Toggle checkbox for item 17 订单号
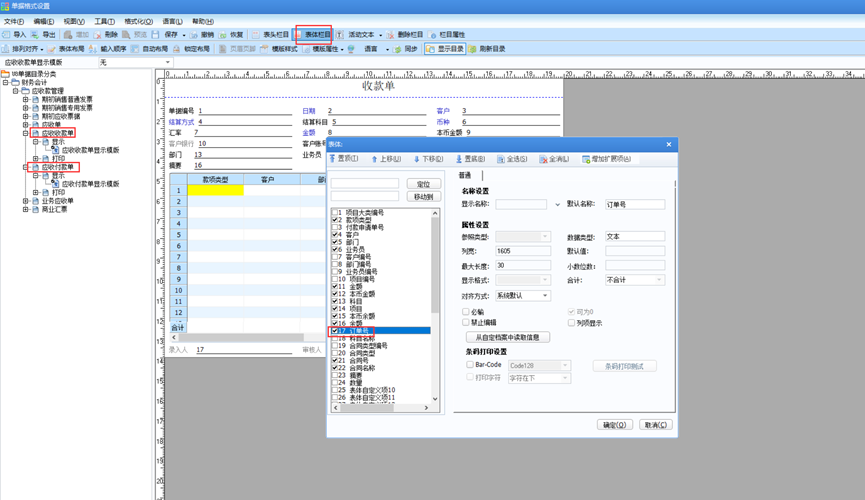 tap(334, 331)
